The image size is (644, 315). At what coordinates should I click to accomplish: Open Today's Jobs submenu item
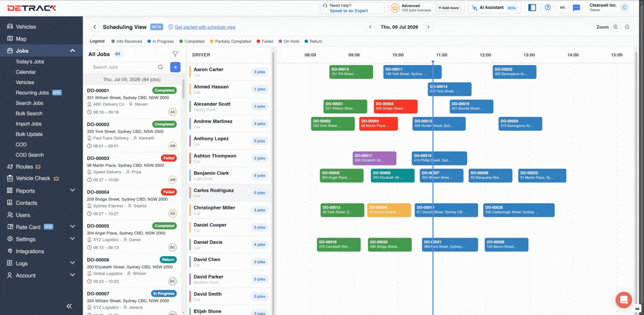(30, 62)
